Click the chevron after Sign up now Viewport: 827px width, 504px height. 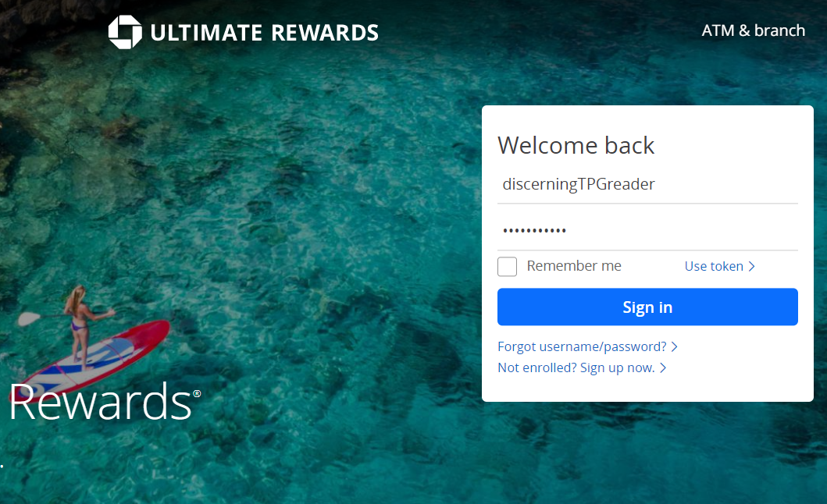click(663, 368)
